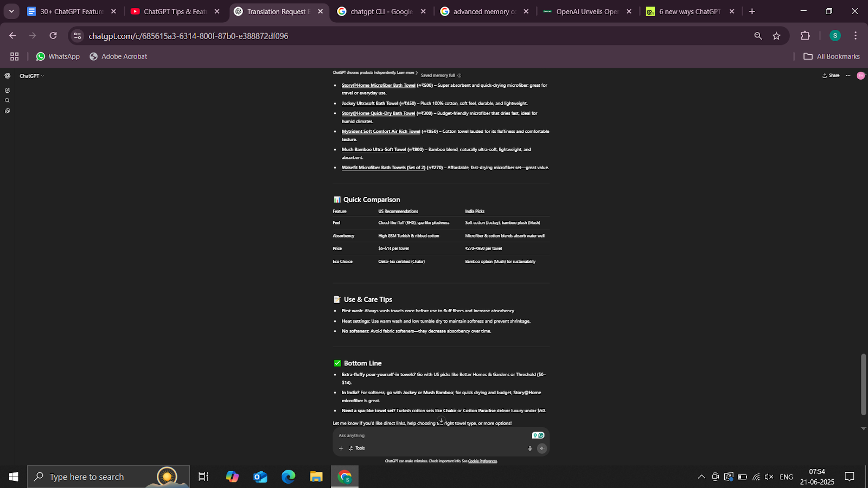This screenshot has width=868, height=488.
Task: Click the browser Forward arrow
Action: [33, 36]
